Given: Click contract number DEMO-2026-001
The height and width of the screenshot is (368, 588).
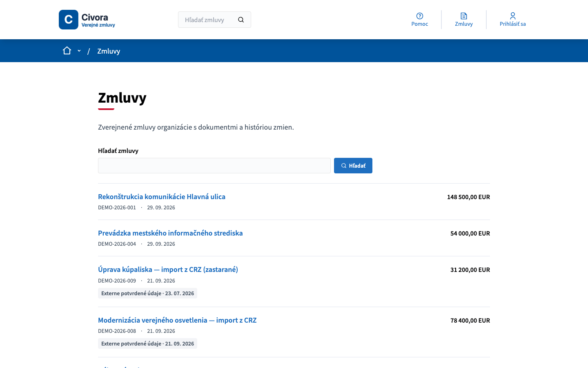Looking at the screenshot, I should pyautogui.click(x=117, y=208).
